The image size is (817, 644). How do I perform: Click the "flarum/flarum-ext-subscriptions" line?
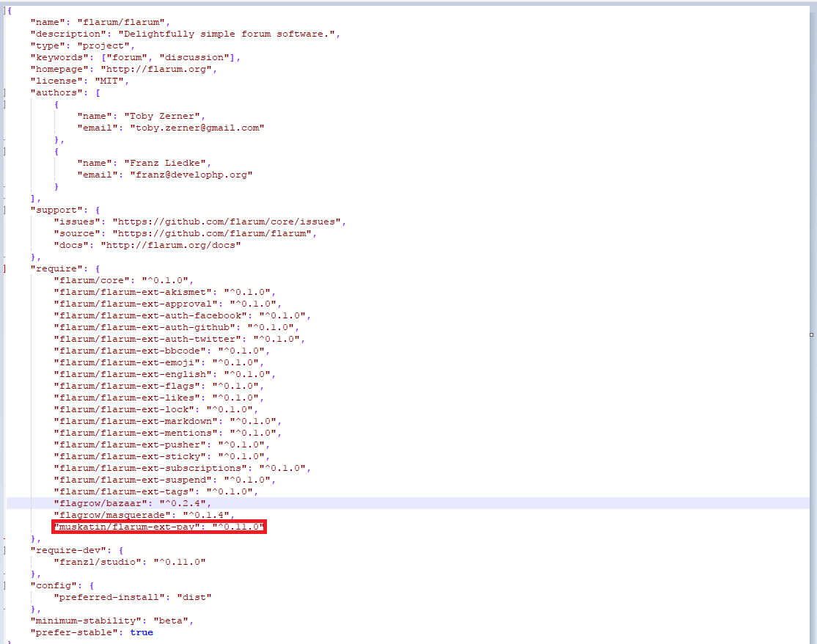click(183, 468)
